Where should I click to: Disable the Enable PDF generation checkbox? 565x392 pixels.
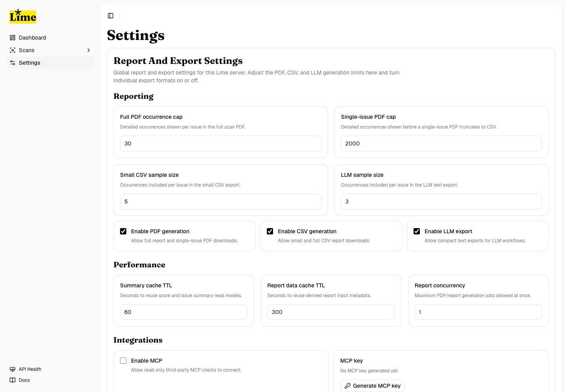pyautogui.click(x=123, y=231)
